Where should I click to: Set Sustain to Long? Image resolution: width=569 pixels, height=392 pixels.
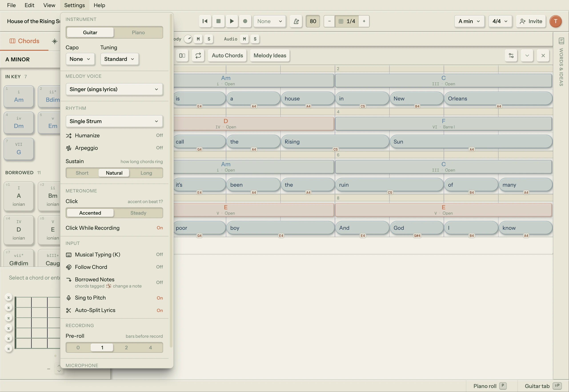pos(146,173)
